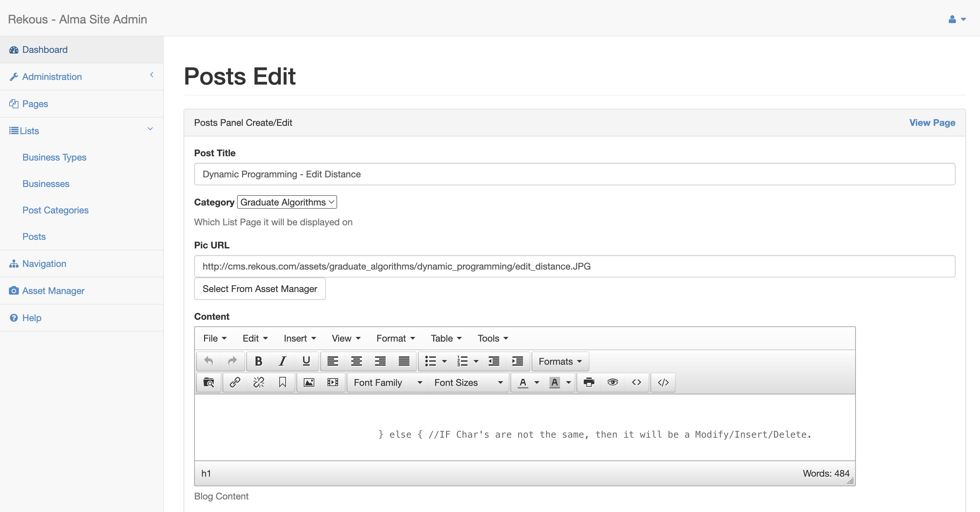Viewport: 980px width, 512px height.
Task: Insert an unordered bullet list
Action: (x=431, y=361)
